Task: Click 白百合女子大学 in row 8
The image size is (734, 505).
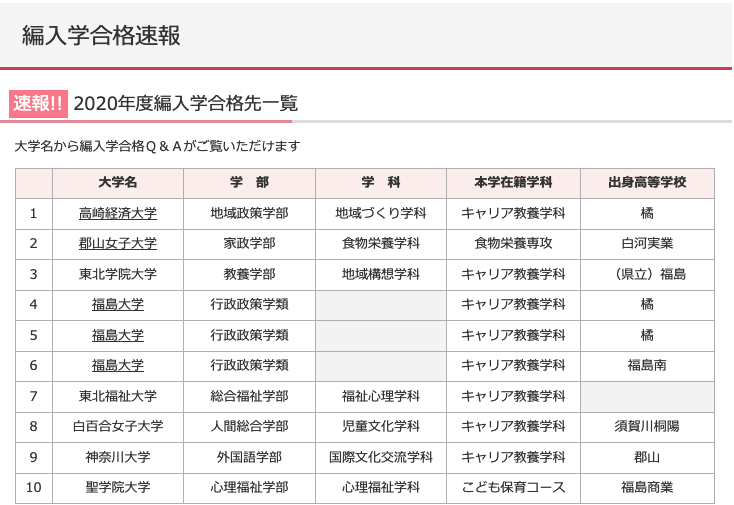Action: (x=117, y=426)
